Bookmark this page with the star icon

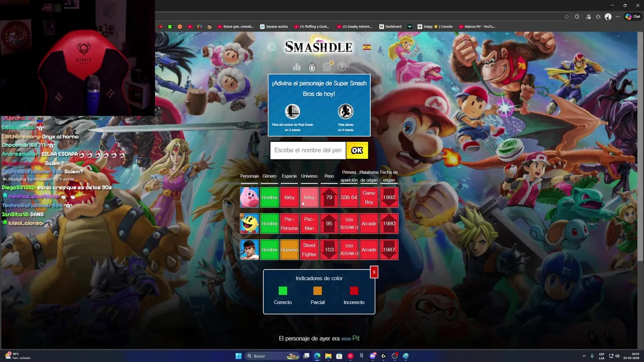tap(567, 17)
